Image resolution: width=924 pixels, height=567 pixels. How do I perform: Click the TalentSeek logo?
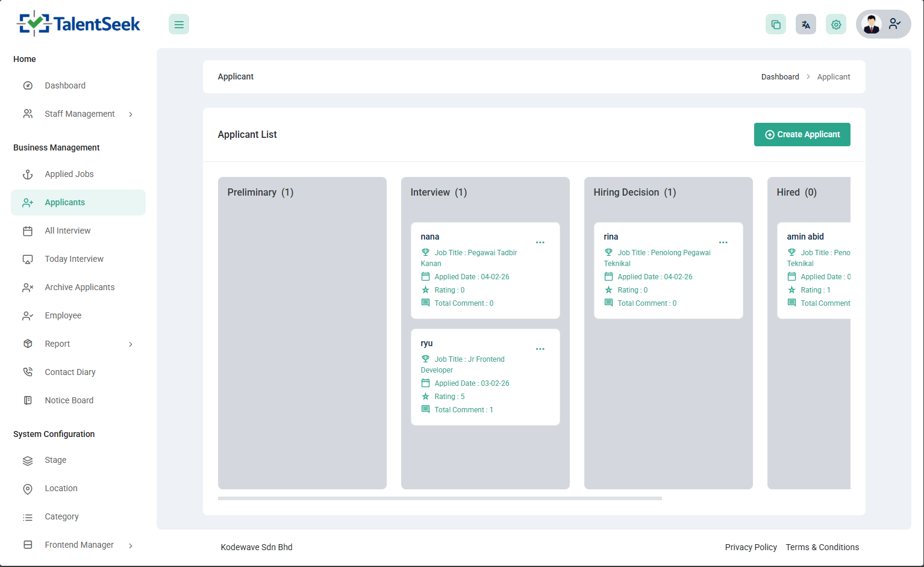click(78, 24)
